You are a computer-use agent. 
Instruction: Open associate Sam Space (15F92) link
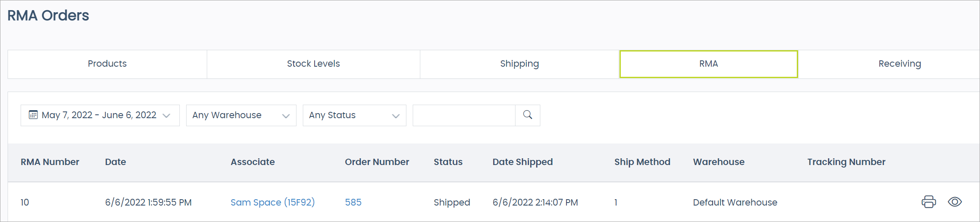(x=272, y=202)
